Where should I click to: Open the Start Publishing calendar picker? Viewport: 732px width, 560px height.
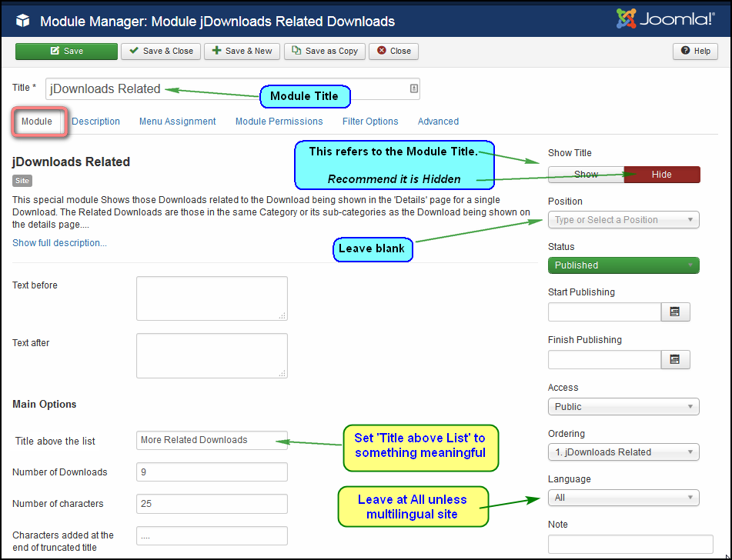pyautogui.click(x=675, y=312)
